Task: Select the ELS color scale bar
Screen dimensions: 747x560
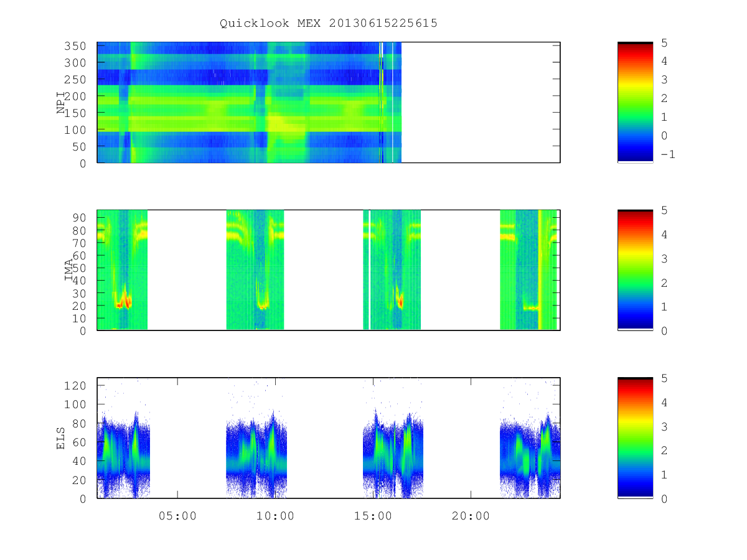Action: (635, 437)
